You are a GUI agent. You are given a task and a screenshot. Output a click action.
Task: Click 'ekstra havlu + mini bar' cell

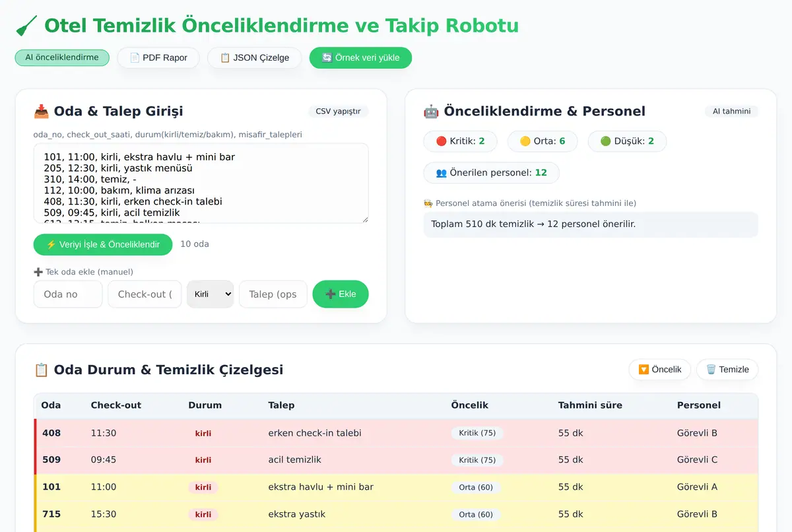[321, 487]
